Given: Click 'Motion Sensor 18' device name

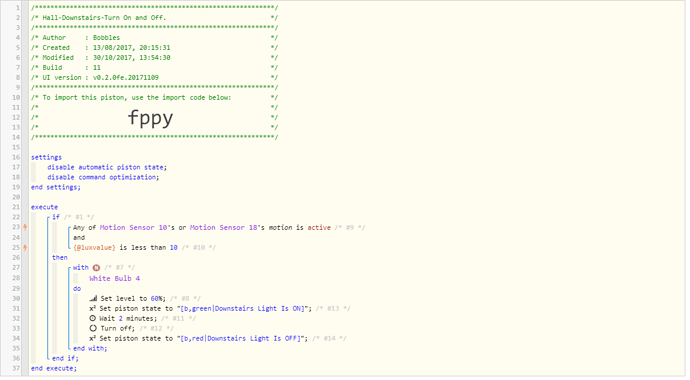Looking at the screenshot, I should click(224, 227).
